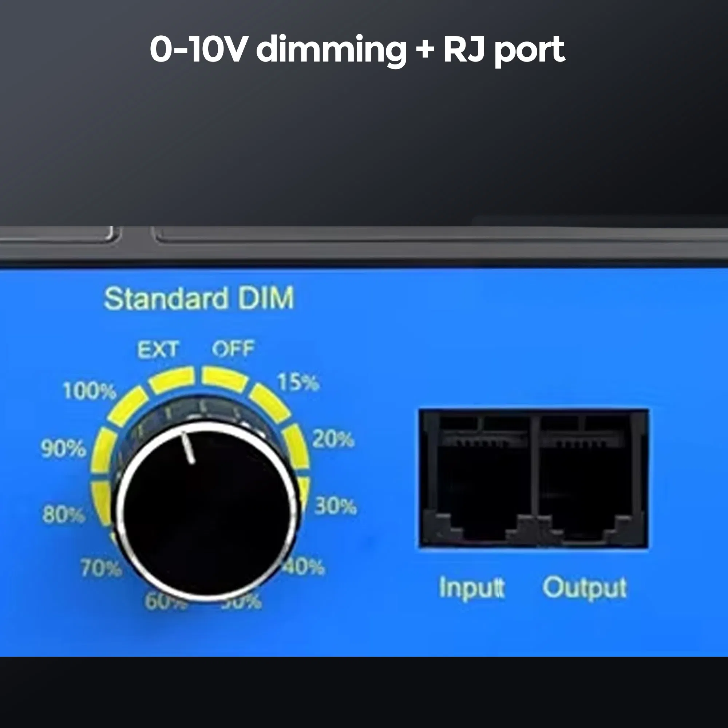Click the 80% dial marking
728x728 pixels.
click(63, 514)
